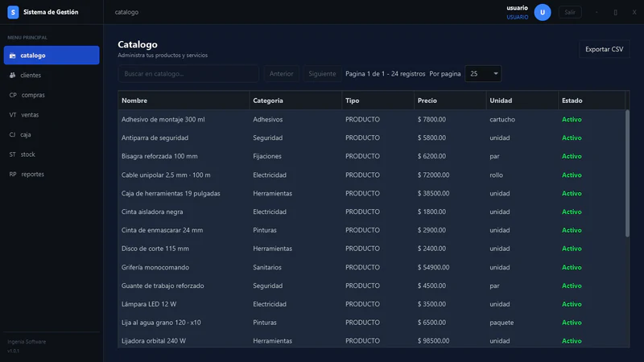Open the catalogo menu item
This screenshot has width=644, height=362.
(x=52, y=56)
